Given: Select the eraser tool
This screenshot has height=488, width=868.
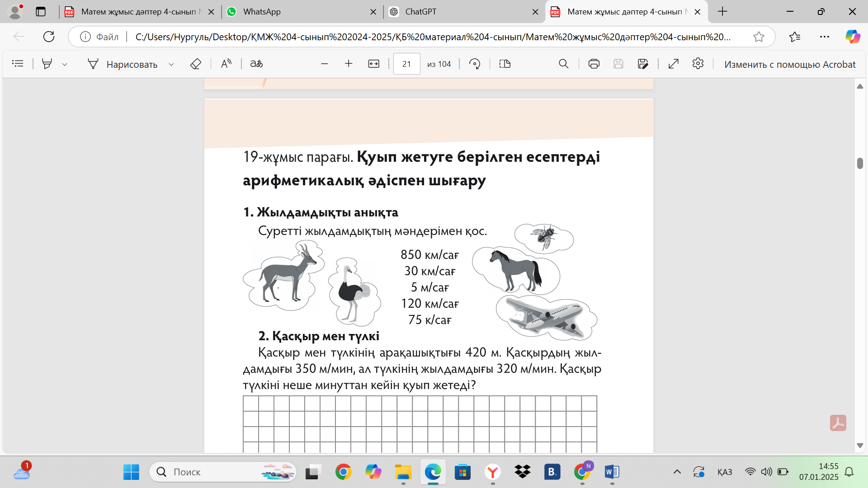Looking at the screenshot, I should pyautogui.click(x=195, y=64).
